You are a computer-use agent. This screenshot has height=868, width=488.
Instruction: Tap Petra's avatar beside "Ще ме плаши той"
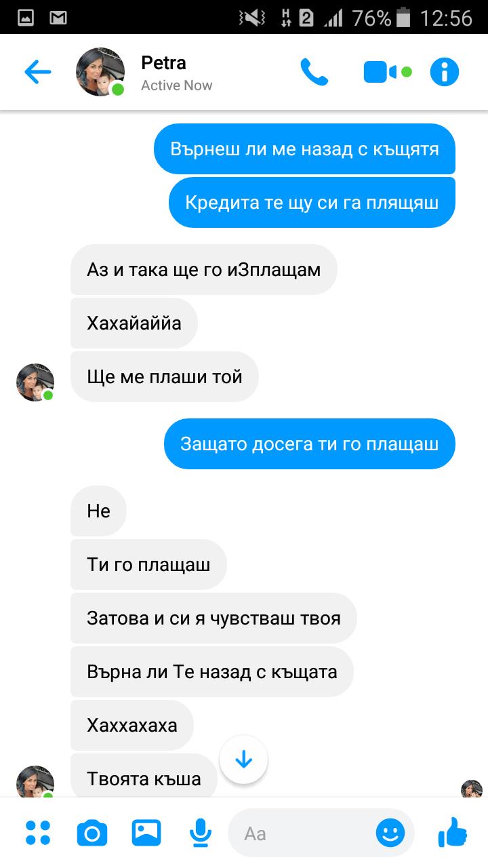35,382
